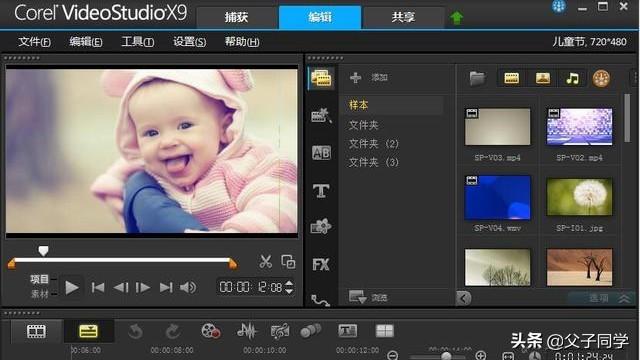Open the FX filter library
This screenshot has height=360, width=640.
(321, 264)
